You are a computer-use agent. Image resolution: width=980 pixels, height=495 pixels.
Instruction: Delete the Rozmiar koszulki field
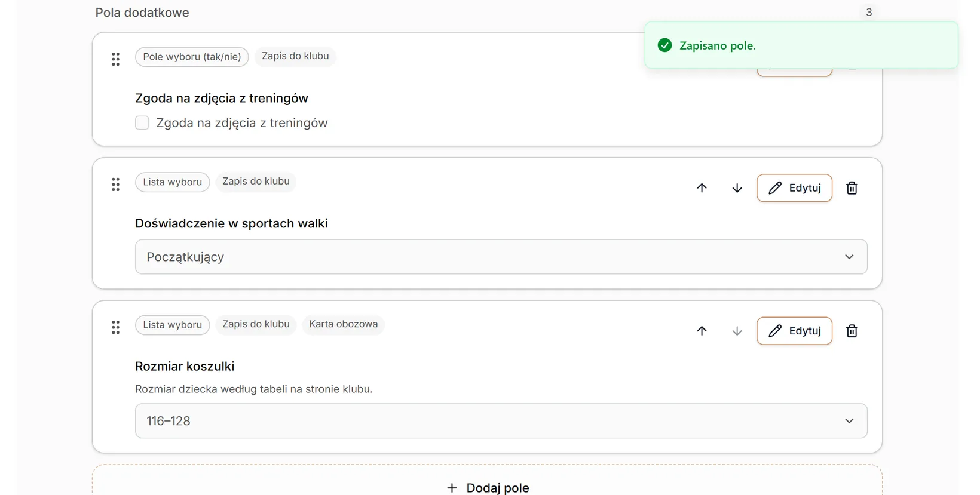pos(852,331)
